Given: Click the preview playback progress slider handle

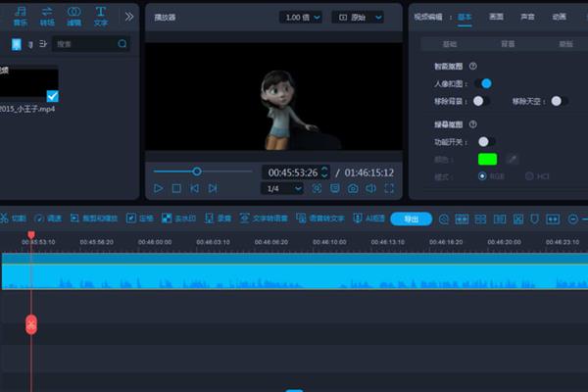Looking at the screenshot, I should click(197, 171).
